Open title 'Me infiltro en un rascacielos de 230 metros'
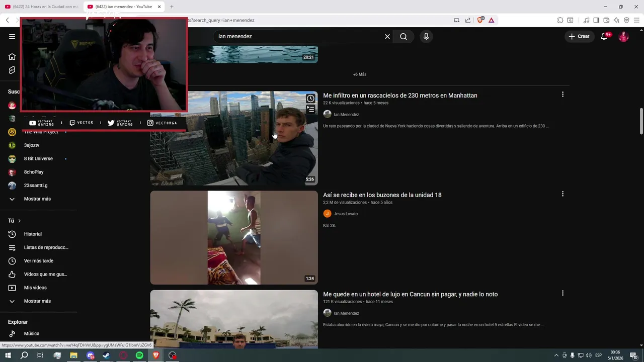This screenshot has height=362, width=644. coord(400,96)
